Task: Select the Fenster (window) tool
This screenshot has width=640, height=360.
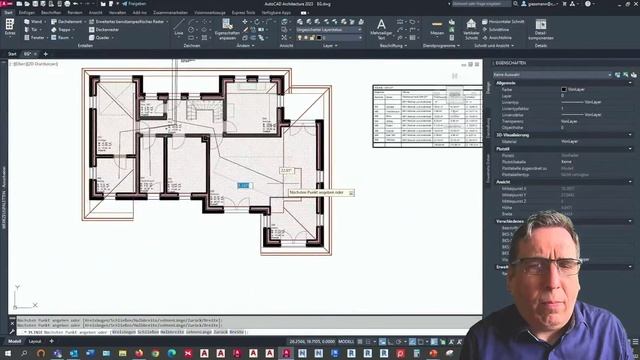Action: 35,38
